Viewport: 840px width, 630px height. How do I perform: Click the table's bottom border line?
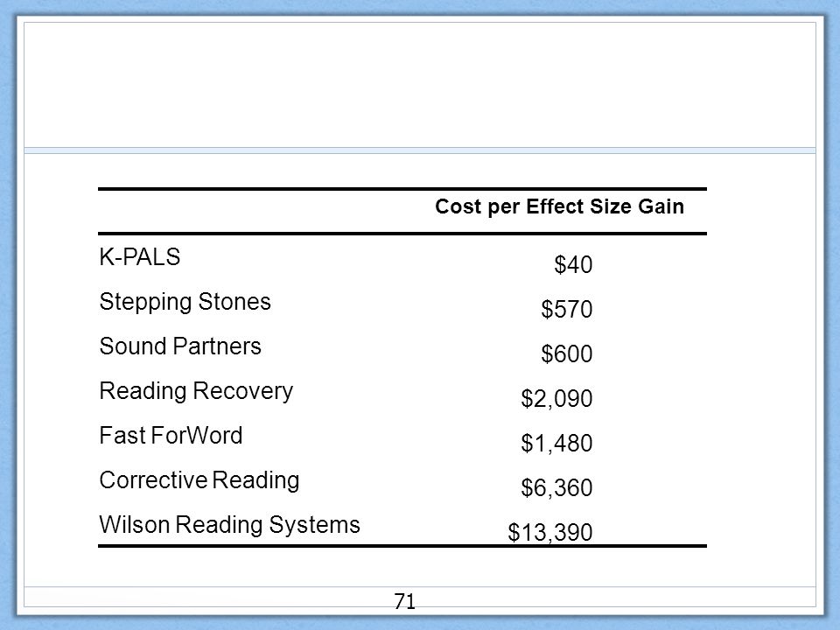pos(402,546)
